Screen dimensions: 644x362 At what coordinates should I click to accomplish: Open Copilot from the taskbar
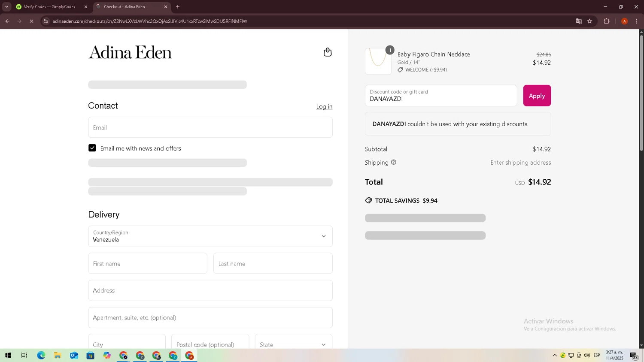(x=107, y=355)
